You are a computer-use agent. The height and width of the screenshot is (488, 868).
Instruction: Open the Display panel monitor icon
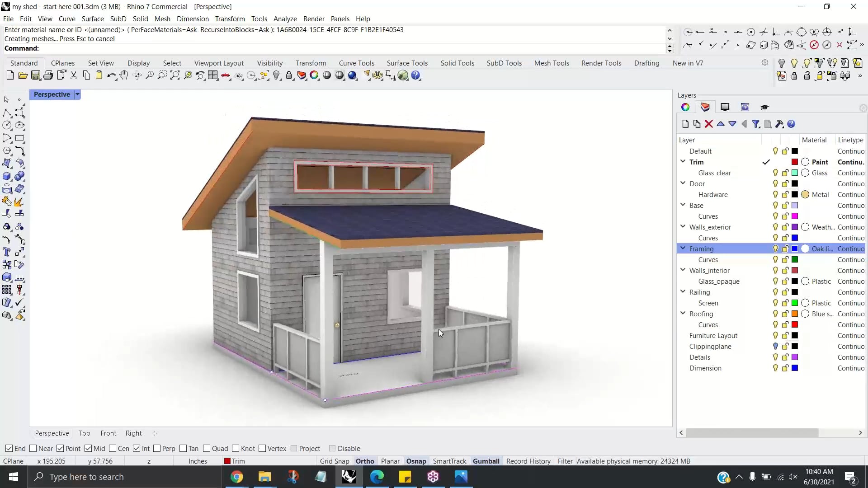[x=725, y=107]
